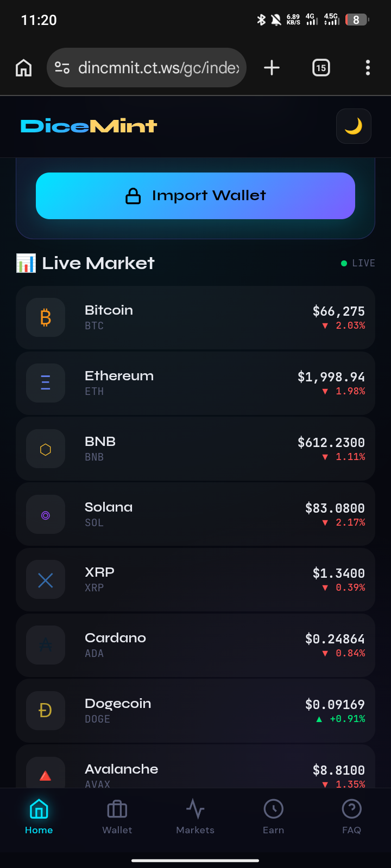Select the Home tab in bottom navigation
The height and width of the screenshot is (868, 391).
39,817
